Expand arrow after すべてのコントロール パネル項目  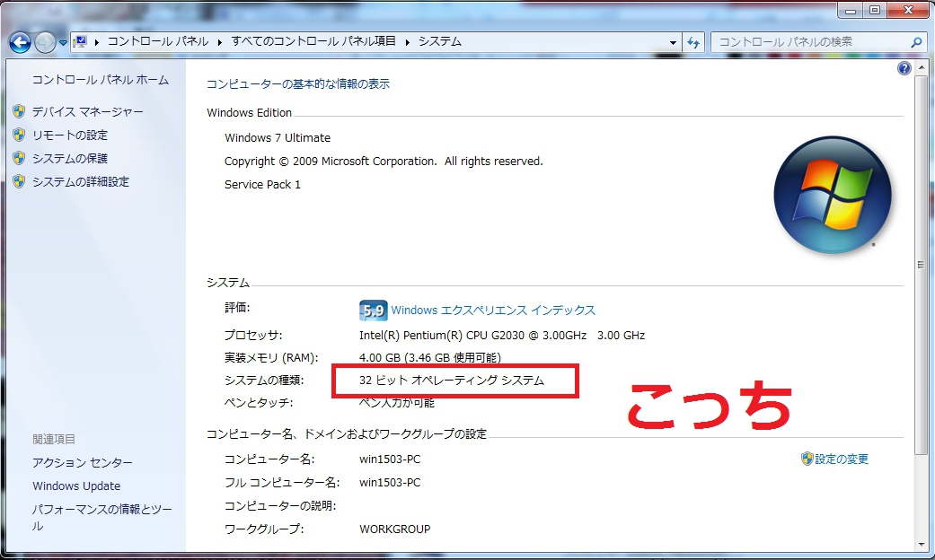click(407, 41)
